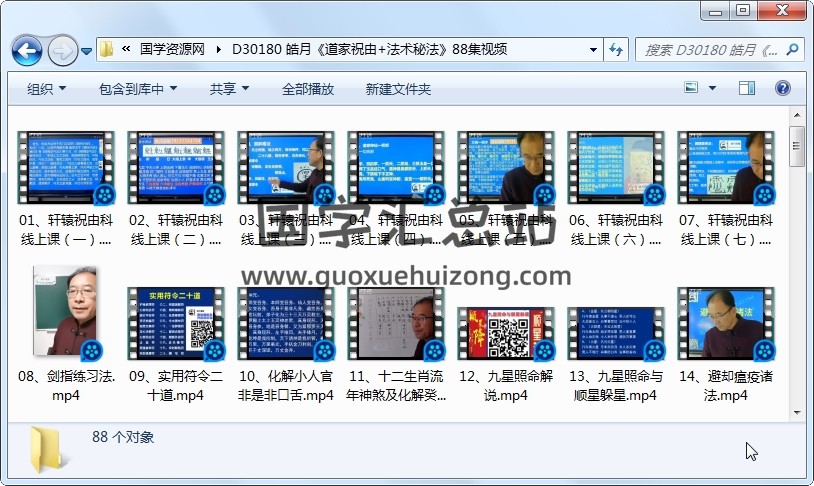814x486 pixels.
Task: Click the 全部播放 button
Action: (x=307, y=89)
